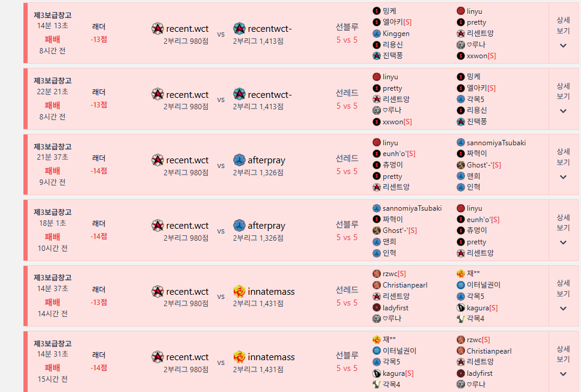Screen dimensions: 581x392
Task: Open recent.wct clan name in 14분 37초 match
Action: tap(187, 292)
